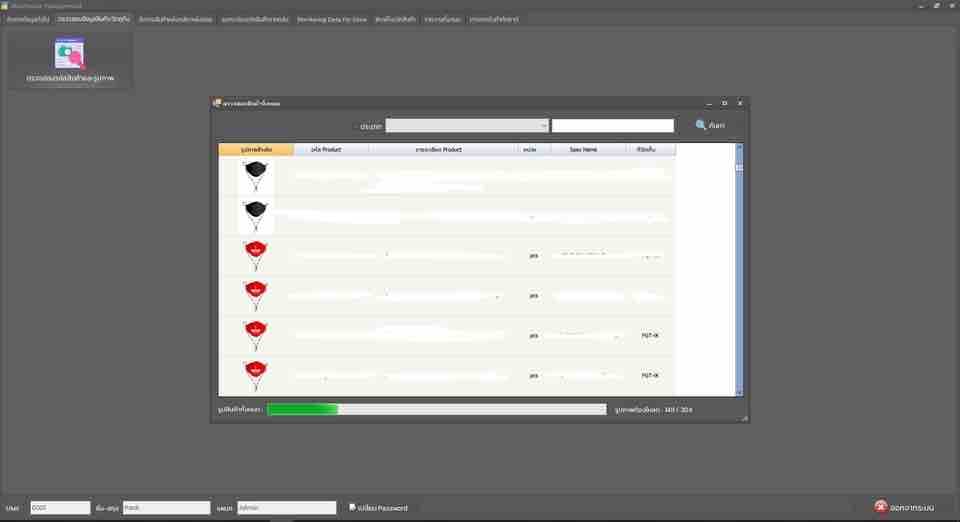960x522 pixels.
Task: Expand the category dropdown in dialog
Action: [467, 125]
